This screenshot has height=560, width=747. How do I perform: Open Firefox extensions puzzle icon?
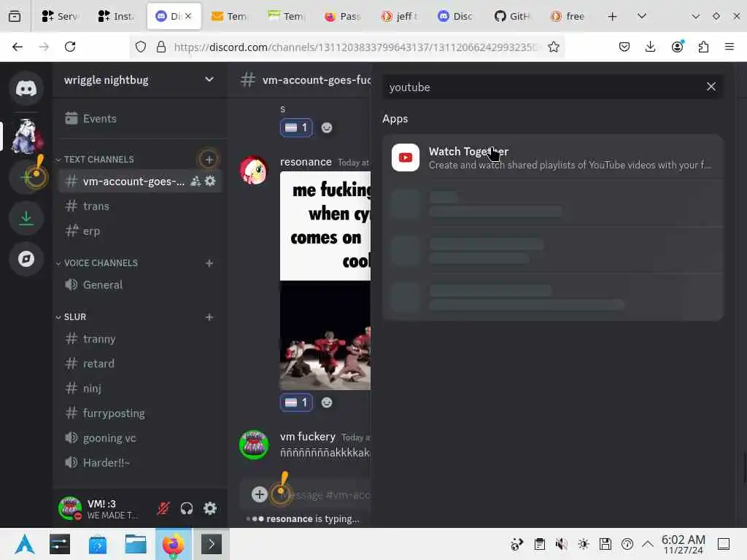pyautogui.click(x=703, y=47)
